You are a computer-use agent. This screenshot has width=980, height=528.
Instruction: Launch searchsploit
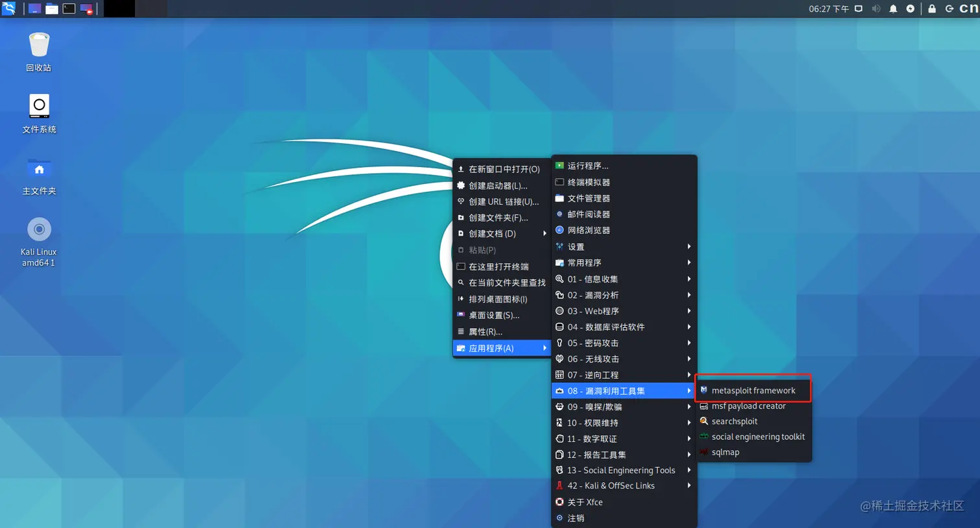pyautogui.click(x=753, y=421)
